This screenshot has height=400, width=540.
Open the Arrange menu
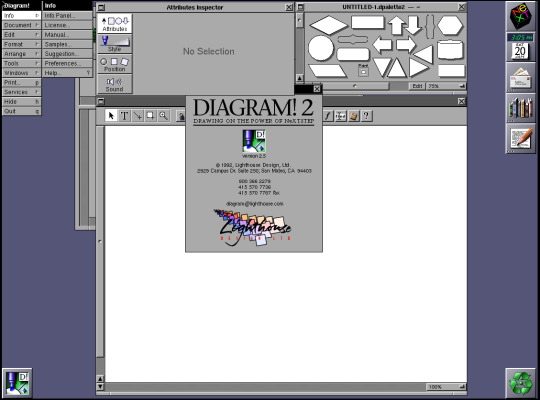21,54
